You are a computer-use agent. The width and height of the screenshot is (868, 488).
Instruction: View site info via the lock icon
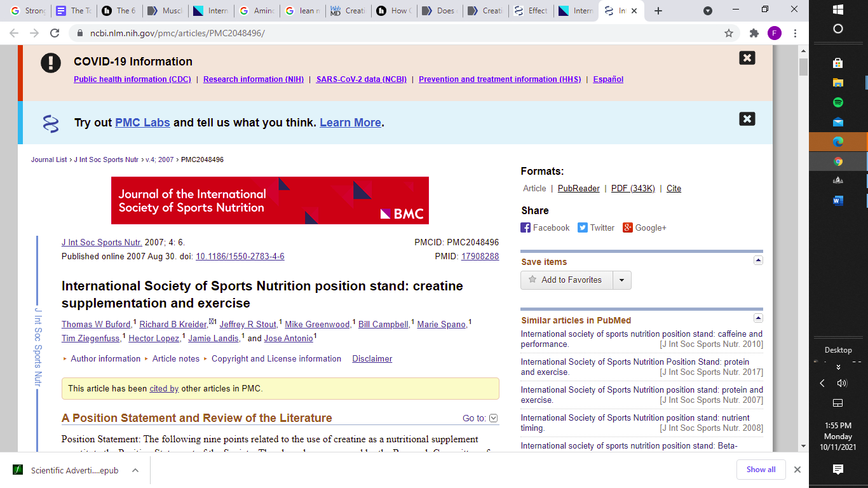[80, 33]
